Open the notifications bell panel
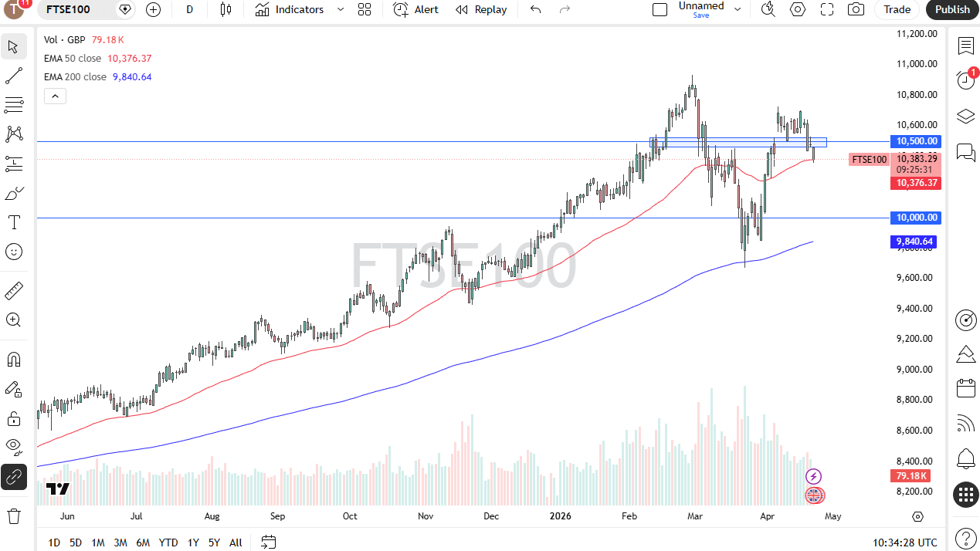Viewport: 980px width, 551px height. tap(965, 458)
